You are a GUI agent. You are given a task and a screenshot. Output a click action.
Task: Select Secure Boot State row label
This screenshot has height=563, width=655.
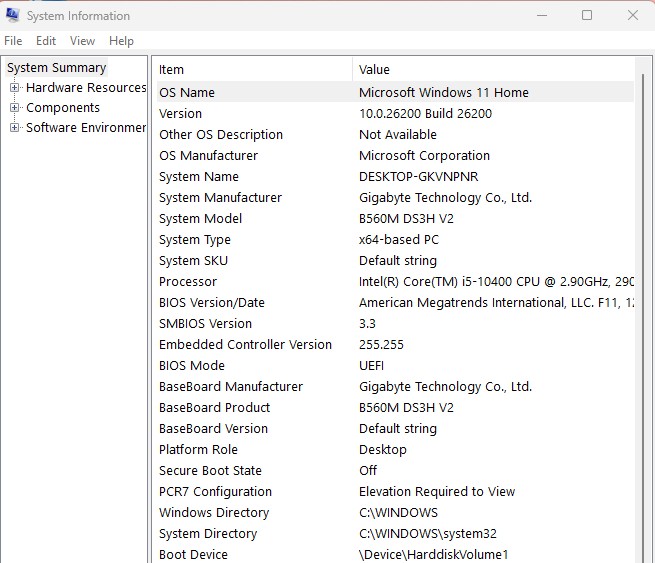click(x=210, y=471)
